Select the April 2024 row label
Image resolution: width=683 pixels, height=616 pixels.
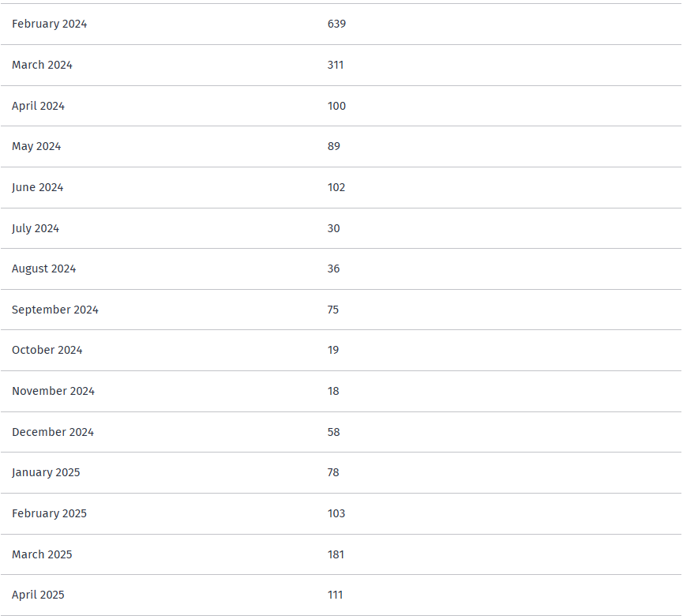(38, 106)
